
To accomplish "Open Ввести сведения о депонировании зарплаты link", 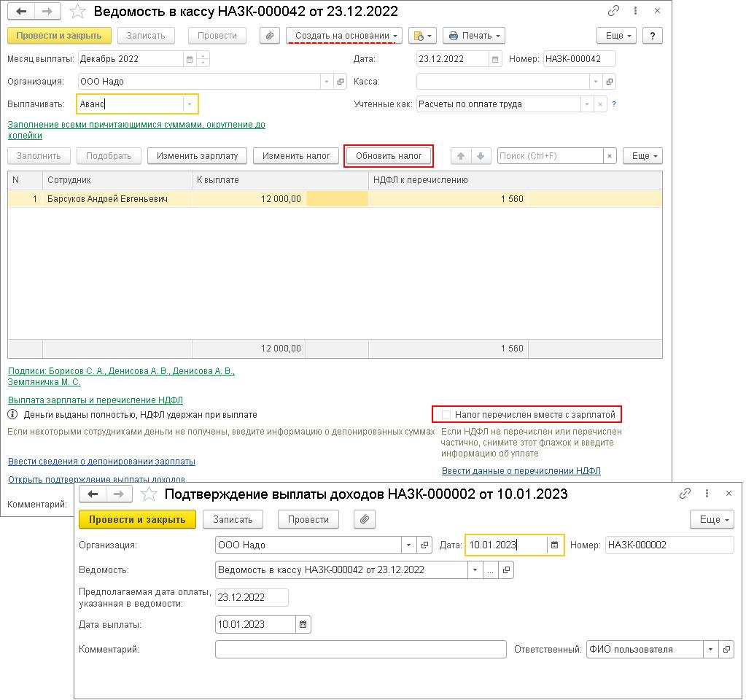I will click(102, 462).
